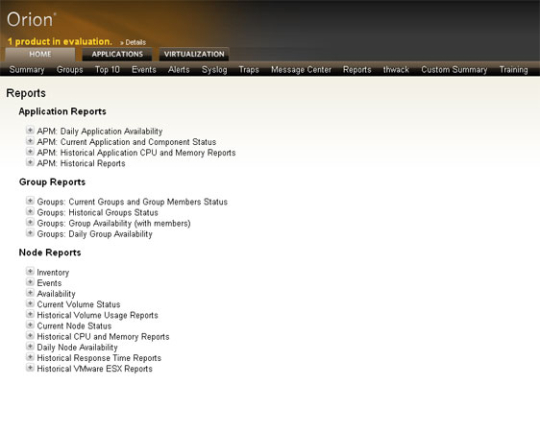Select the Events label under Node Reports
This screenshot has width=540, height=434.
pos(49,283)
